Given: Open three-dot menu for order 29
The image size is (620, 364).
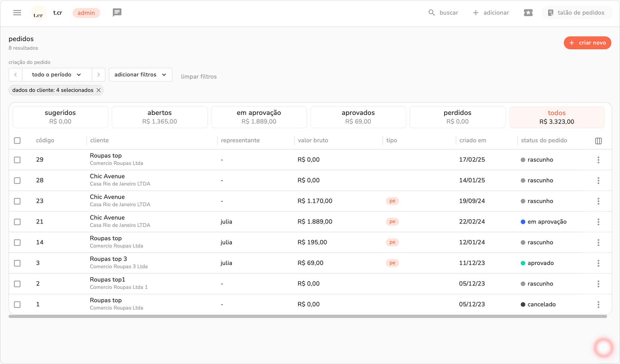Looking at the screenshot, I should [598, 160].
